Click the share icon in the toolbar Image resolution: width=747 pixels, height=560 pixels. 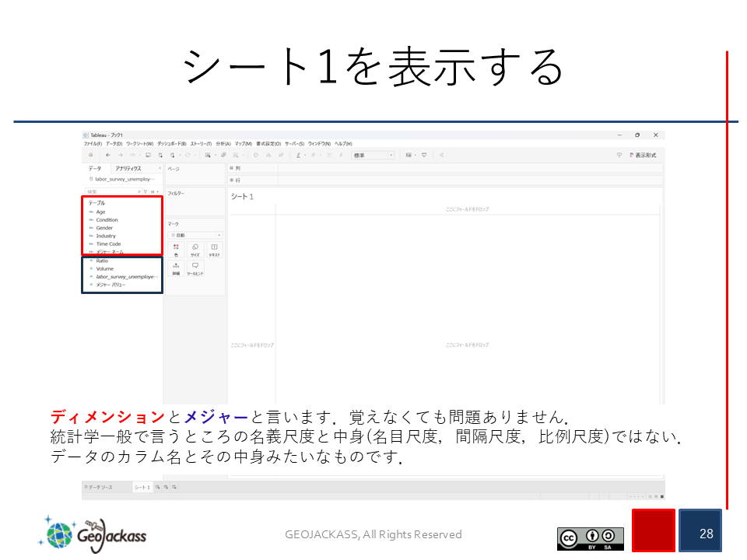click(442, 155)
